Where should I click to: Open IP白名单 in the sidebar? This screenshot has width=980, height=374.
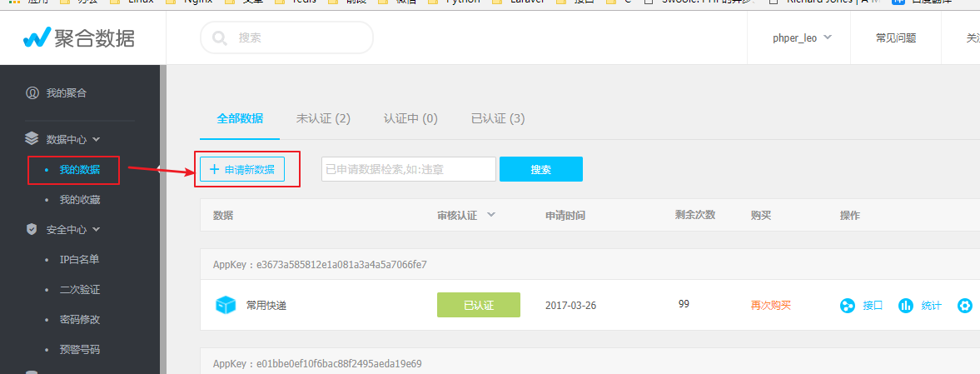pyautogui.click(x=79, y=260)
